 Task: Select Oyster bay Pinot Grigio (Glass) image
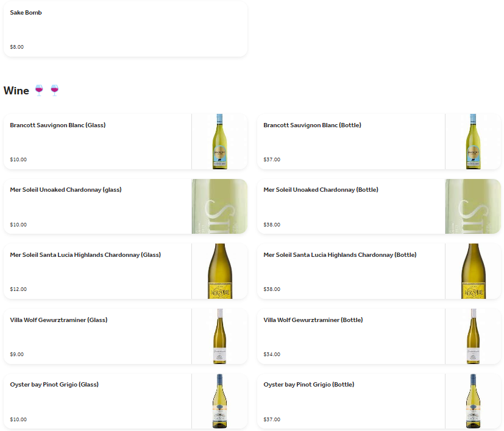[219, 401]
